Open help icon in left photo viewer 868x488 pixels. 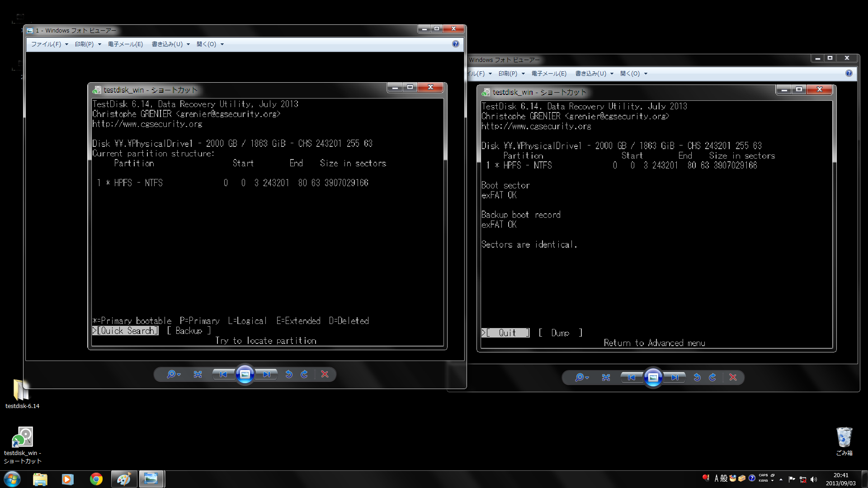455,44
